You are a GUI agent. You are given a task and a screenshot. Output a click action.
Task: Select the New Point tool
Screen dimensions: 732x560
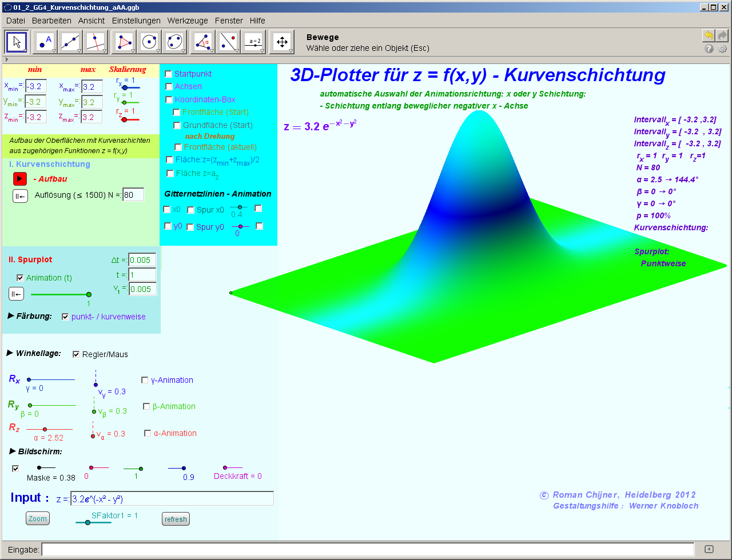(x=44, y=42)
